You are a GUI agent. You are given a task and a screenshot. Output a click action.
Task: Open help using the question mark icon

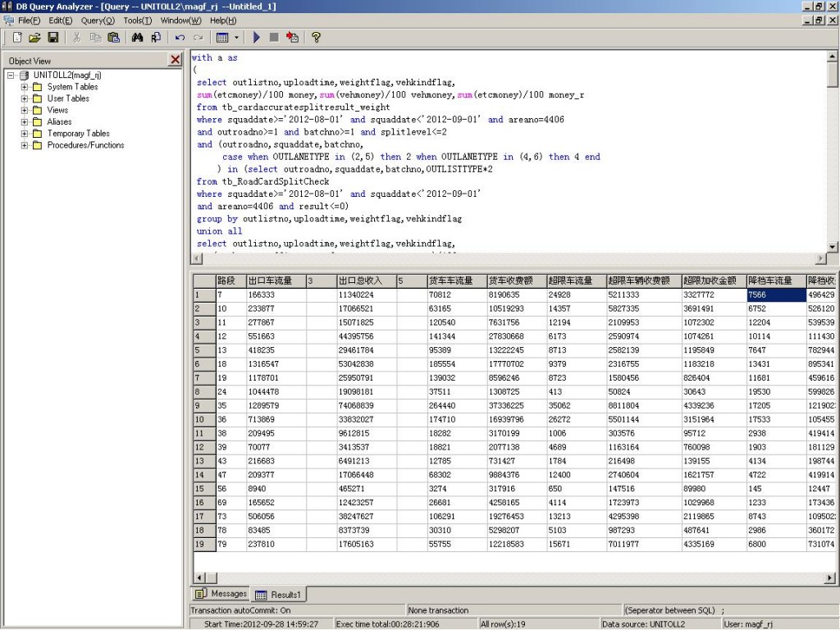(x=316, y=38)
